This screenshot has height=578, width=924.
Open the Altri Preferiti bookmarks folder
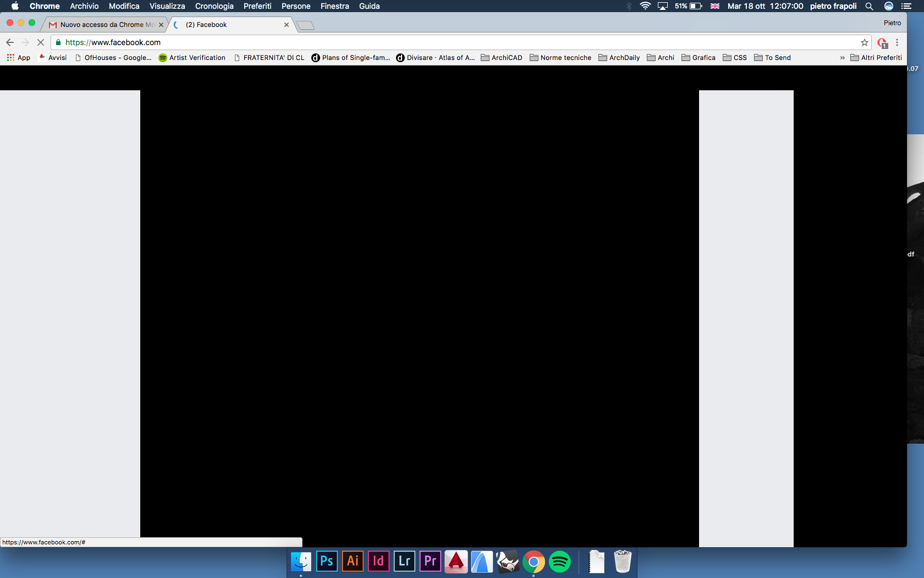pyautogui.click(x=876, y=58)
